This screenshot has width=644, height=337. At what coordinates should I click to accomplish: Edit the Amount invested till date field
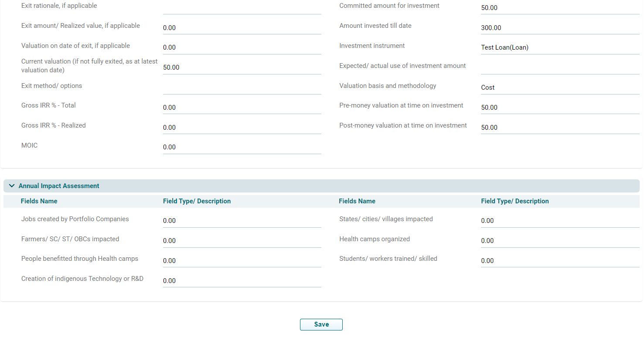tap(560, 28)
